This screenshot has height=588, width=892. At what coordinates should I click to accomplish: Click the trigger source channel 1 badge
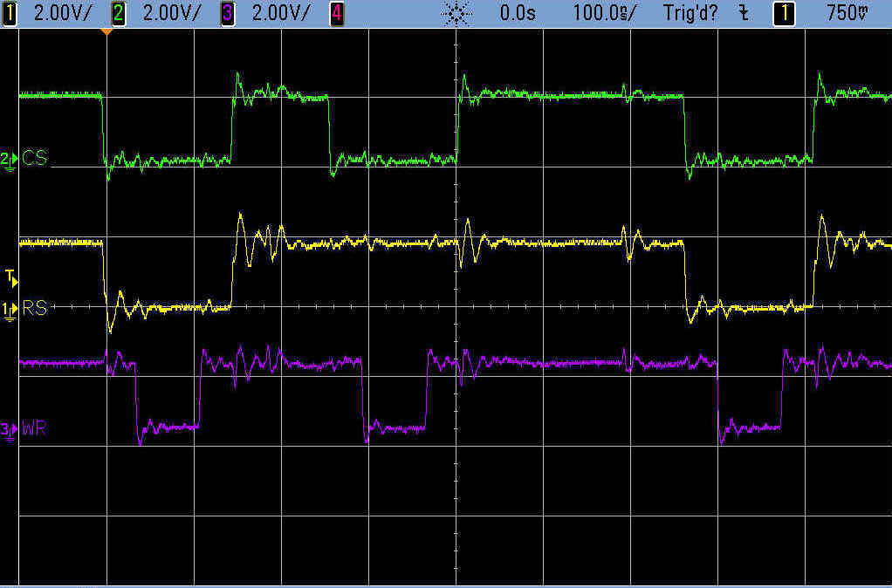786,13
